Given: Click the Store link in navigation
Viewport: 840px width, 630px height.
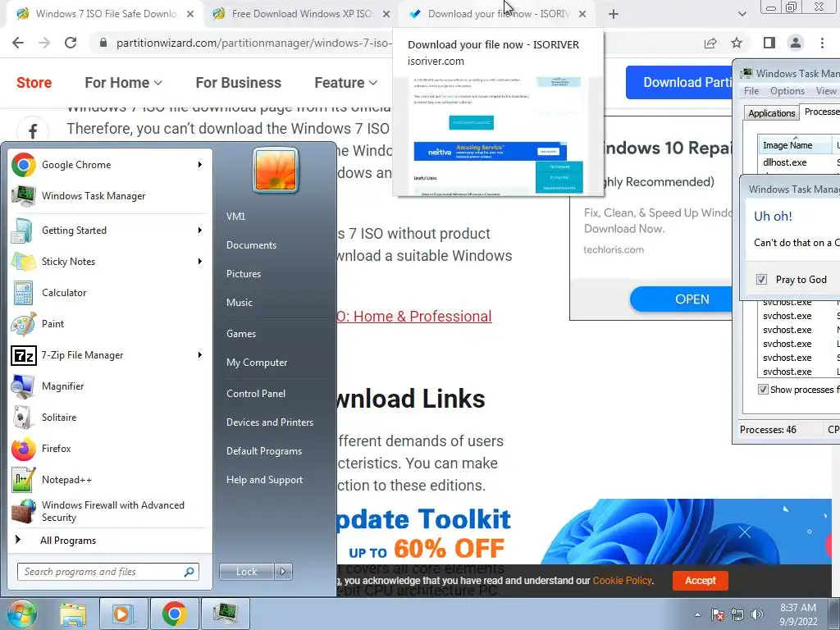Looking at the screenshot, I should coord(34,83).
